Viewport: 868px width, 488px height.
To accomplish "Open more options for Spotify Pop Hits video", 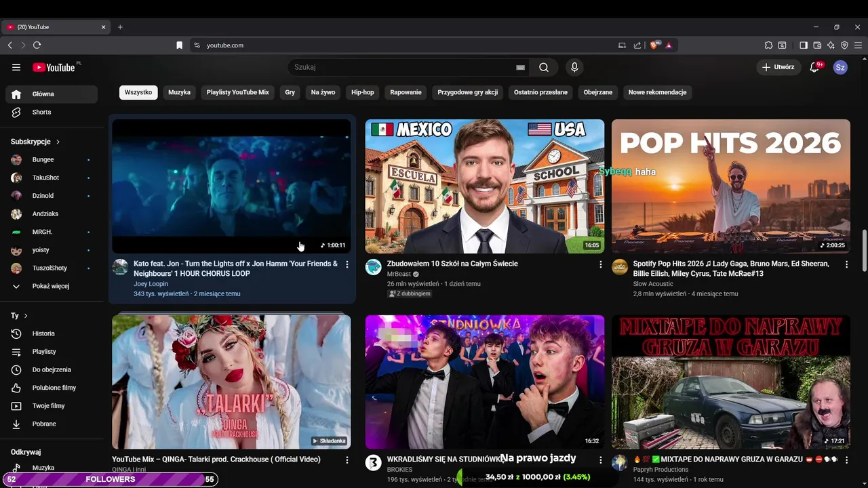I will pos(846,264).
